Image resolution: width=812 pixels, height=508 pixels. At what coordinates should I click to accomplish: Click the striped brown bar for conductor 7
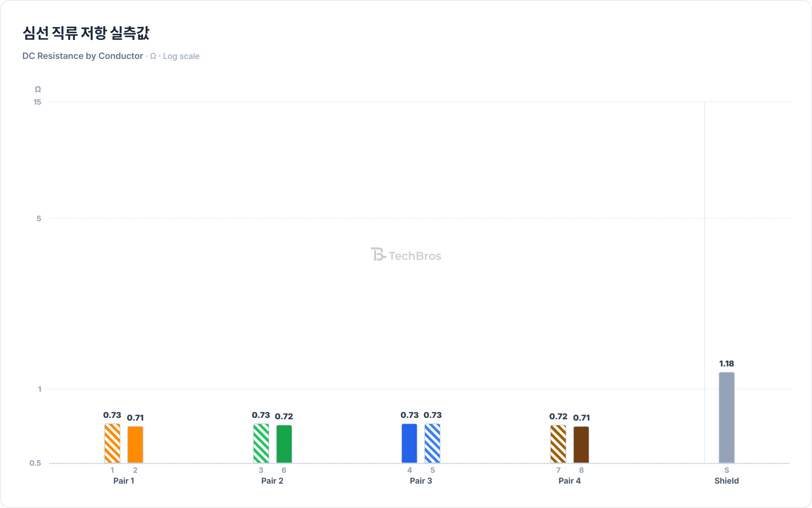click(558, 444)
